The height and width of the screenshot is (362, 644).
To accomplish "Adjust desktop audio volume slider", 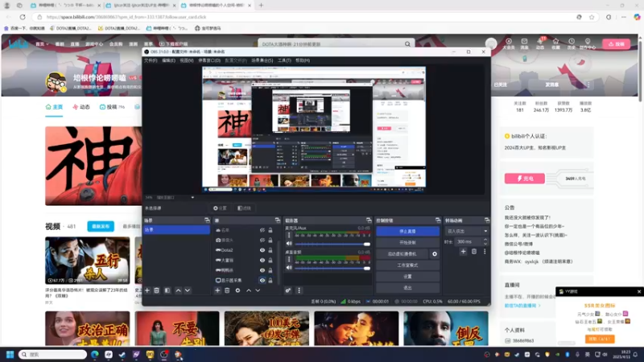I will [x=332, y=268].
